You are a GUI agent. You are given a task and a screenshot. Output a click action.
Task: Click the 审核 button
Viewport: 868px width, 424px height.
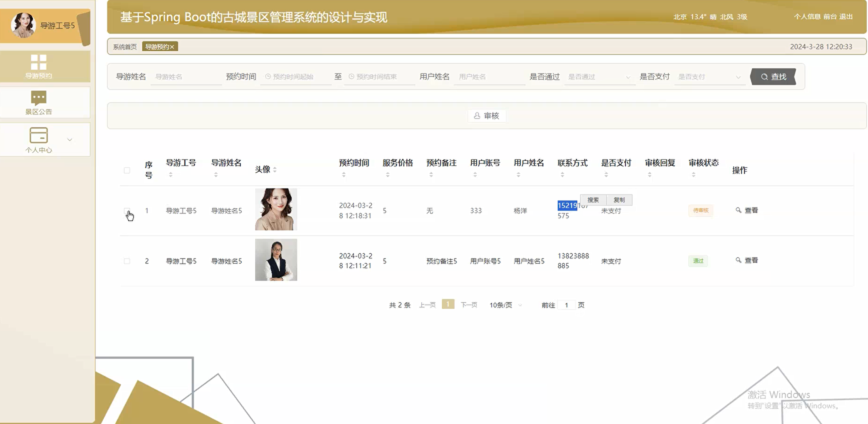(x=487, y=116)
